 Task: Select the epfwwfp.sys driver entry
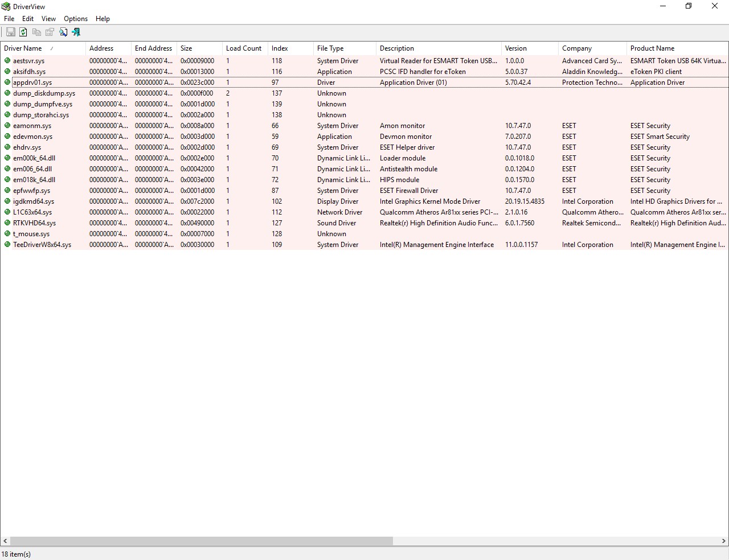click(x=31, y=191)
